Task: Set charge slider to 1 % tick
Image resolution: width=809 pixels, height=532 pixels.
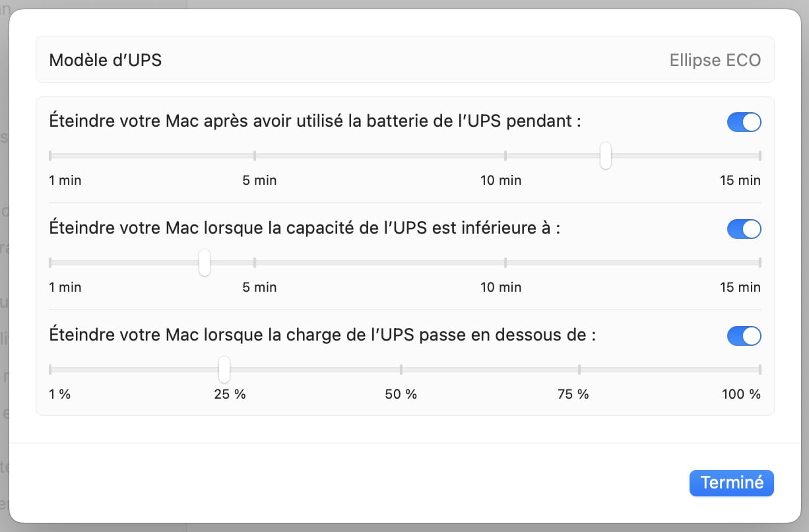Action: (50, 370)
